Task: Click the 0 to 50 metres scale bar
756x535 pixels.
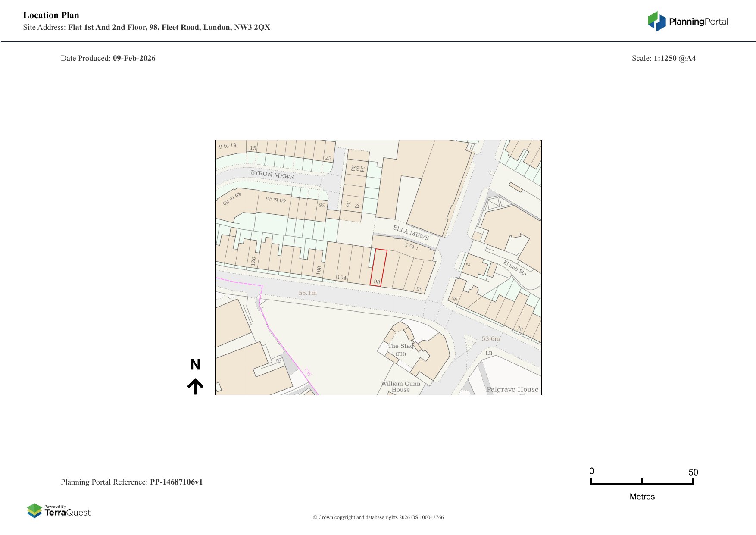Action: click(x=642, y=482)
